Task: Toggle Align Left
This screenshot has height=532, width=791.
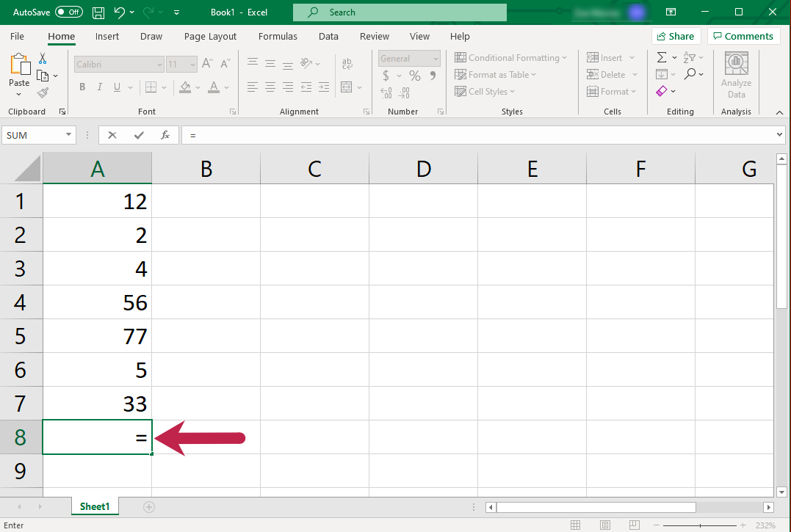Action: (x=253, y=87)
